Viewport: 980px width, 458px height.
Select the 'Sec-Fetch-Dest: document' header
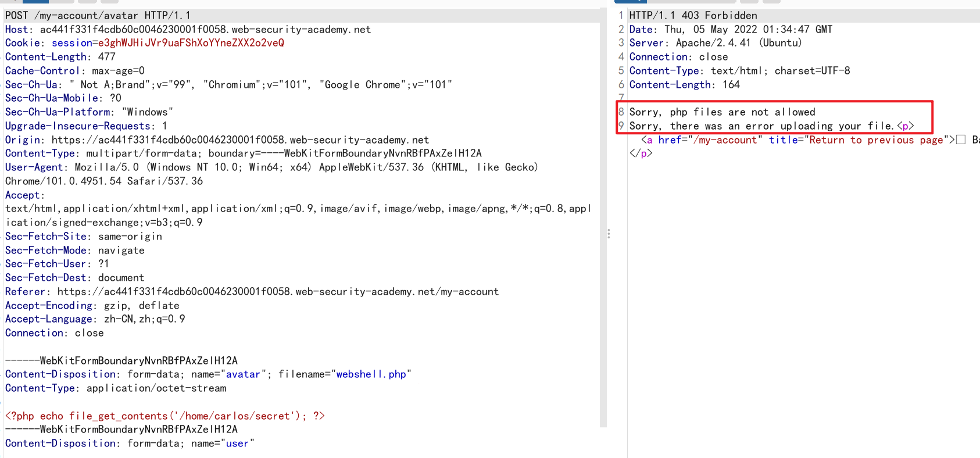click(x=75, y=278)
